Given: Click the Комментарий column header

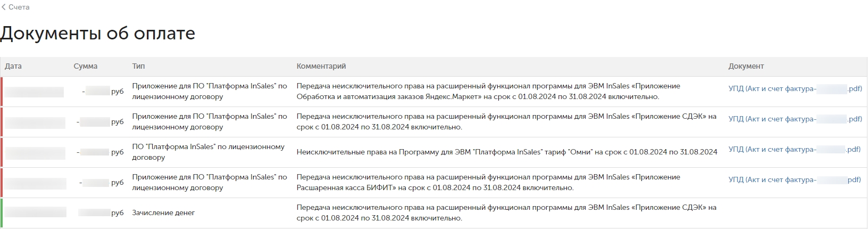Looking at the screenshot, I should 321,67.
